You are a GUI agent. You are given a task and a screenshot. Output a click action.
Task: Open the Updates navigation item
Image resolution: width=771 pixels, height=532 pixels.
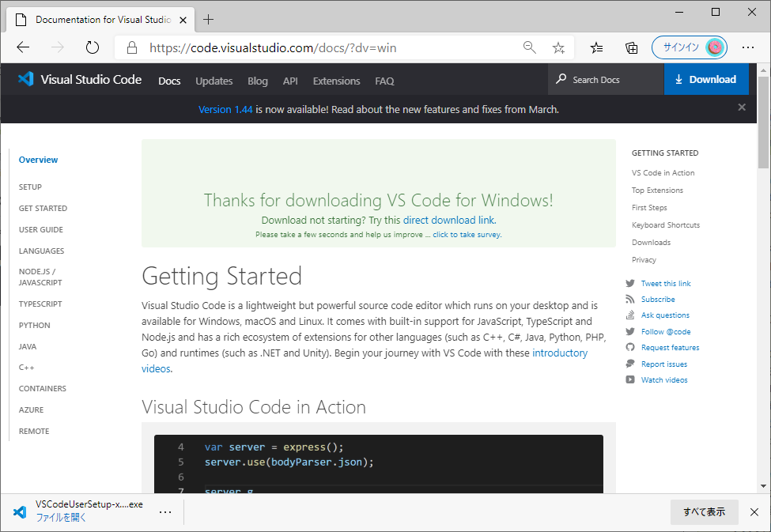(x=214, y=81)
